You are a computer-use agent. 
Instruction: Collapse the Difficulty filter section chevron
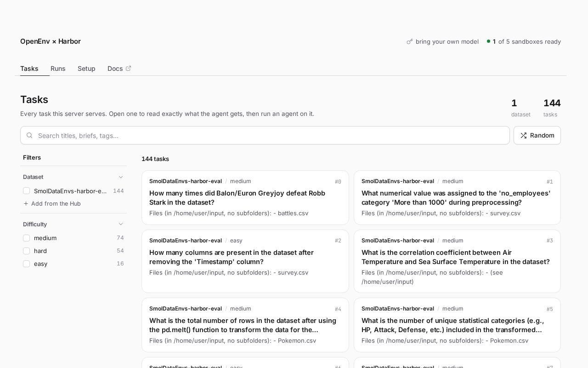(121, 224)
